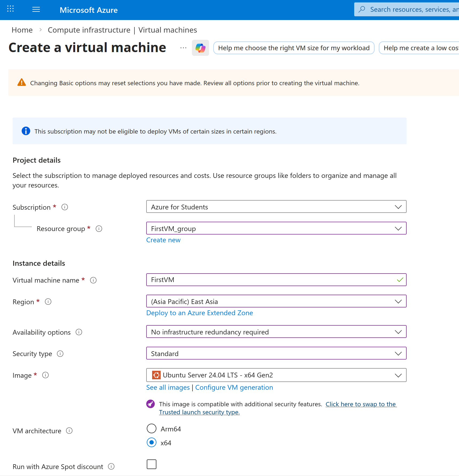Select Arm64 architecture radio button
This screenshot has width=459, height=476.
click(x=152, y=428)
